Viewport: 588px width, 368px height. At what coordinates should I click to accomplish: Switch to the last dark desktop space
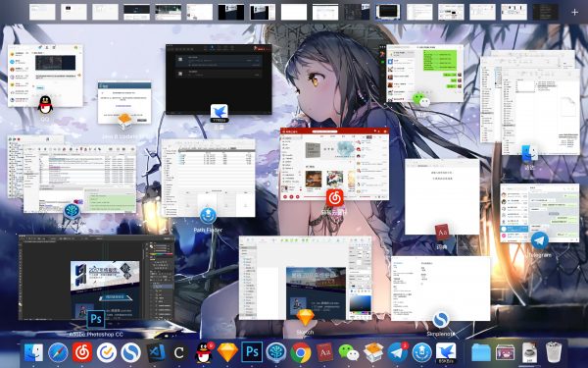pyautogui.click(x=545, y=12)
